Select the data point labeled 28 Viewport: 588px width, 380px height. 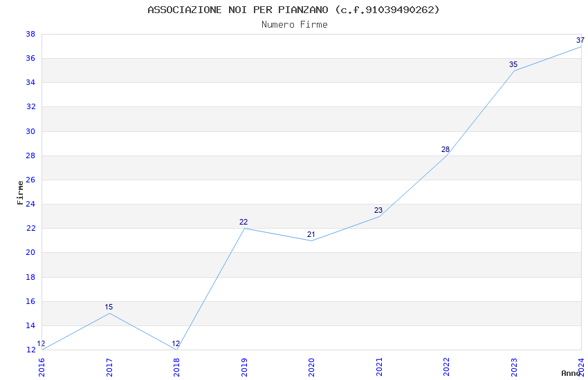(x=446, y=155)
